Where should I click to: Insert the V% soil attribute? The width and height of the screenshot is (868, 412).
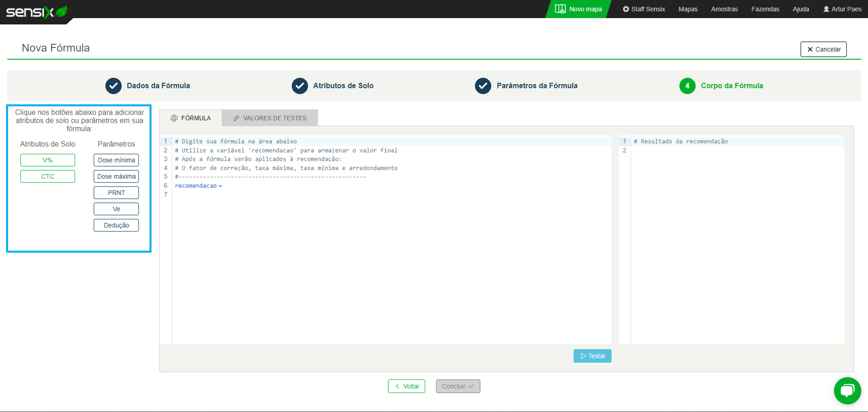pos(48,160)
